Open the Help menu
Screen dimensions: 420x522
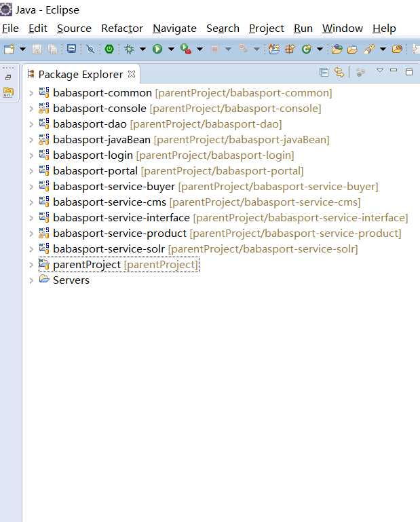click(384, 29)
